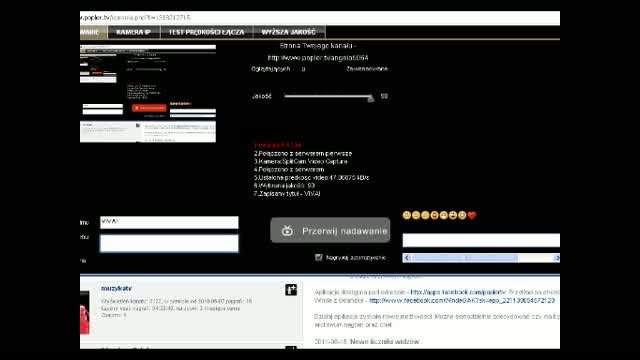Screen dimensions: 640x360
Task: Toggle the Nagrywaj automatycznie checkbox
Action: click(319, 257)
